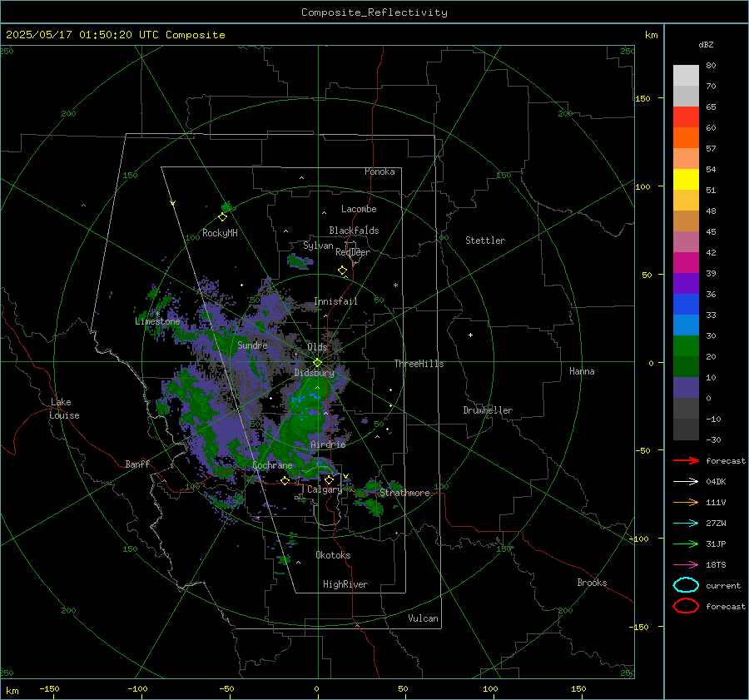Screen dimensions: 749x700
Task: Click the bright blue 33 dBZ color swatch
Action: [686, 304]
